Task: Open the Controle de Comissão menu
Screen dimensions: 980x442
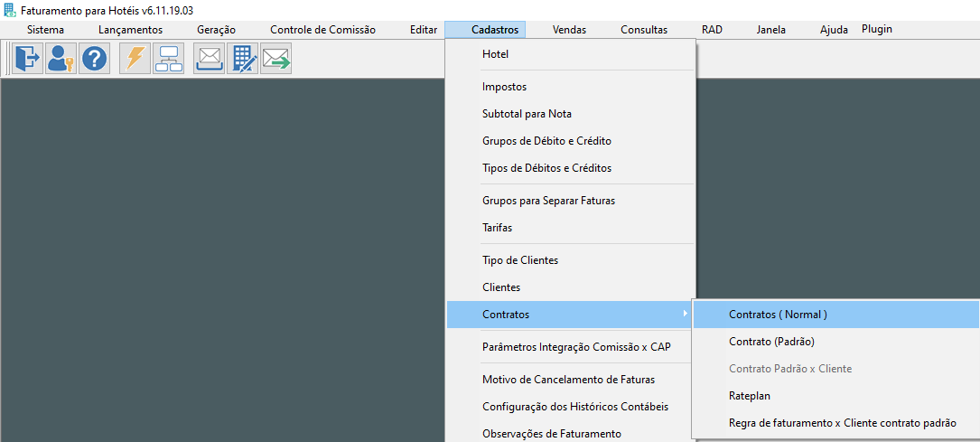Action: pos(323,30)
